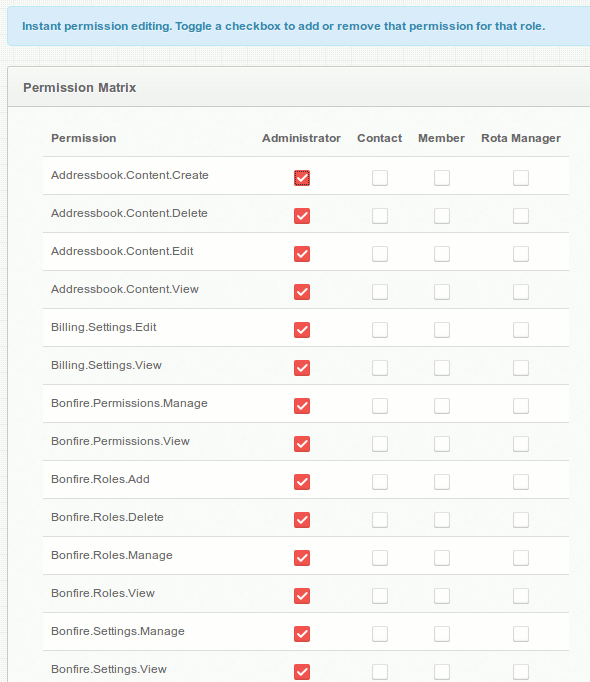This screenshot has width=590, height=682.
Task: Select the Permission column header
Action: [84, 138]
